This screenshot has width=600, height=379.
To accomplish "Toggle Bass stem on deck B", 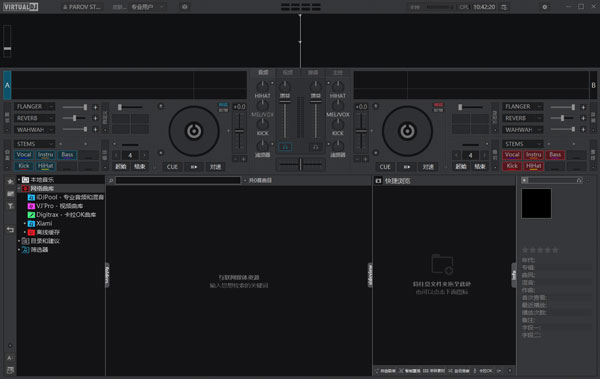I will (x=555, y=155).
